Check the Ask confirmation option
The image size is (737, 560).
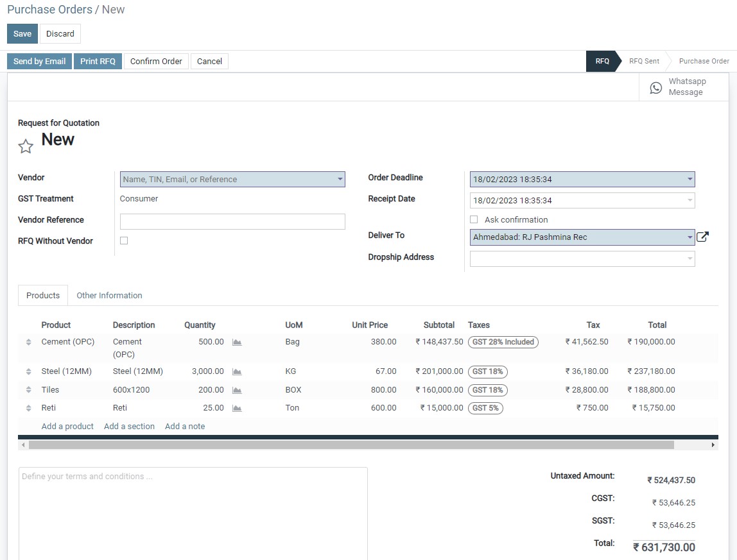coord(473,219)
